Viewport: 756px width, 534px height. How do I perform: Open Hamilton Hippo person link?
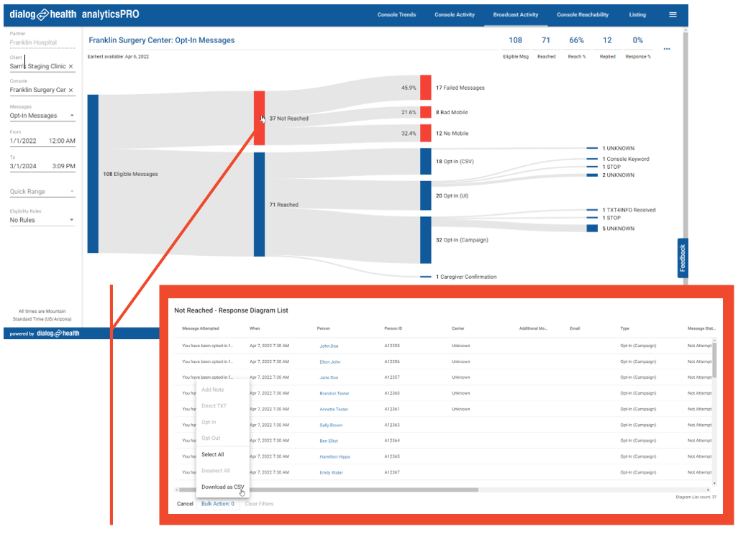334,457
